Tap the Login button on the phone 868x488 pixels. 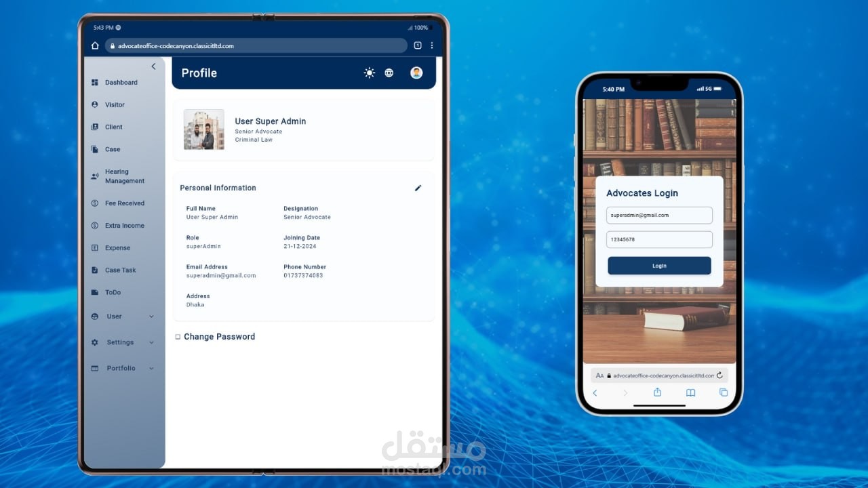pos(659,266)
